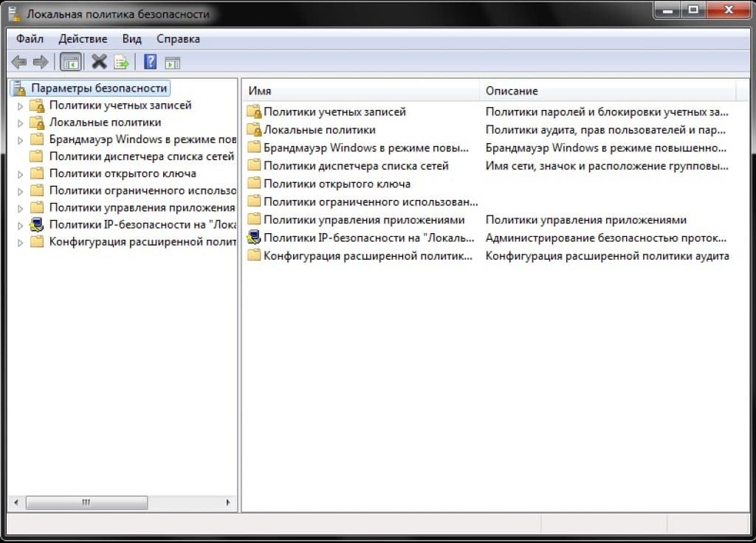
Task: Select Политики управления приложениями name in list
Action: 364,220
